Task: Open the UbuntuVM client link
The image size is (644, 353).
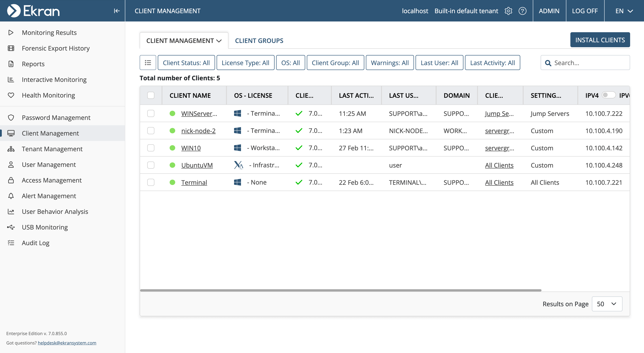Action: pos(197,165)
